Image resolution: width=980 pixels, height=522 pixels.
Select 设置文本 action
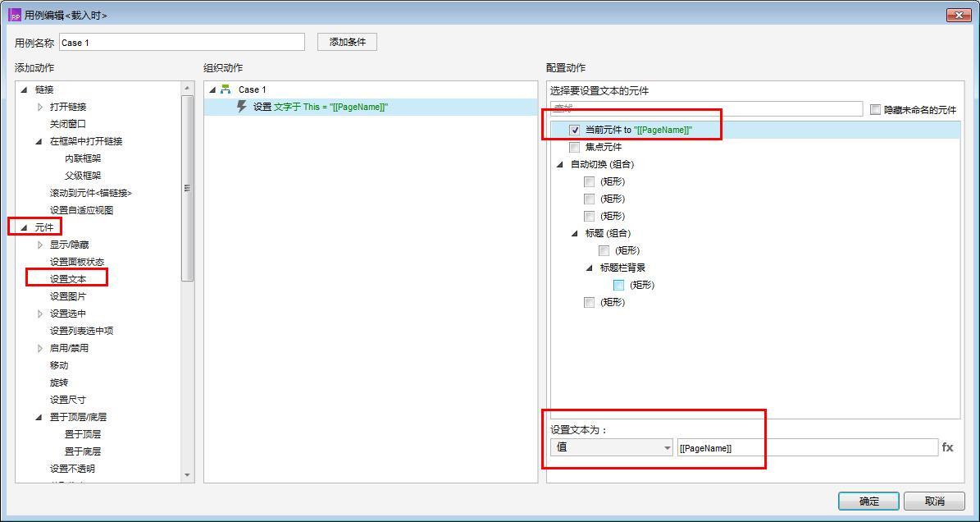coord(68,279)
